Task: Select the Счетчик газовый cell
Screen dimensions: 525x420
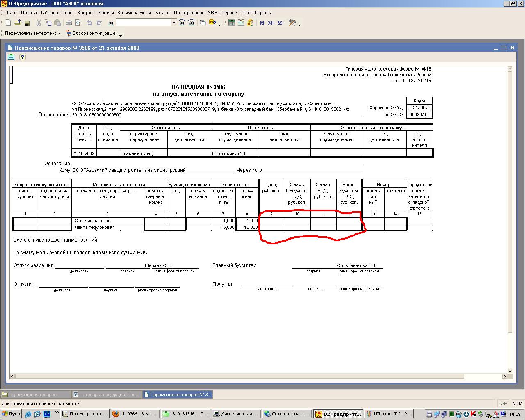Action: coord(108,221)
